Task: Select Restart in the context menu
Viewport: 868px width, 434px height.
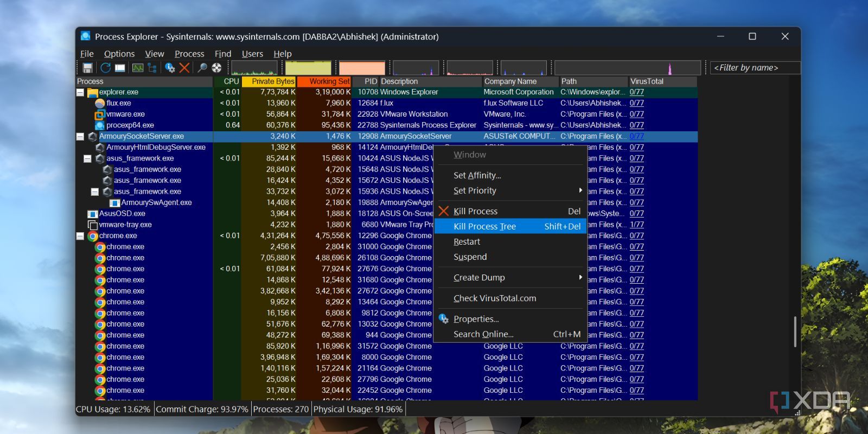Action: click(x=510, y=241)
